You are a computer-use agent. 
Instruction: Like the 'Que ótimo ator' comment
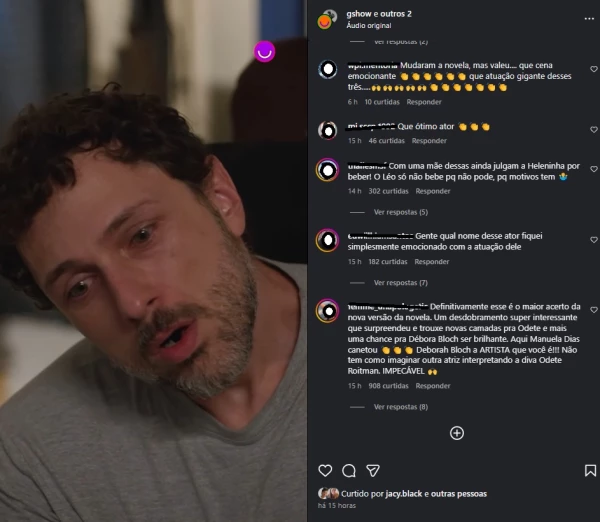tap(593, 130)
